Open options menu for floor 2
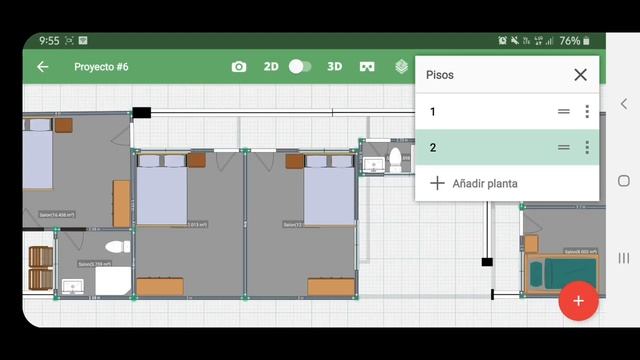The width and height of the screenshot is (640, 360). [587, 147]
